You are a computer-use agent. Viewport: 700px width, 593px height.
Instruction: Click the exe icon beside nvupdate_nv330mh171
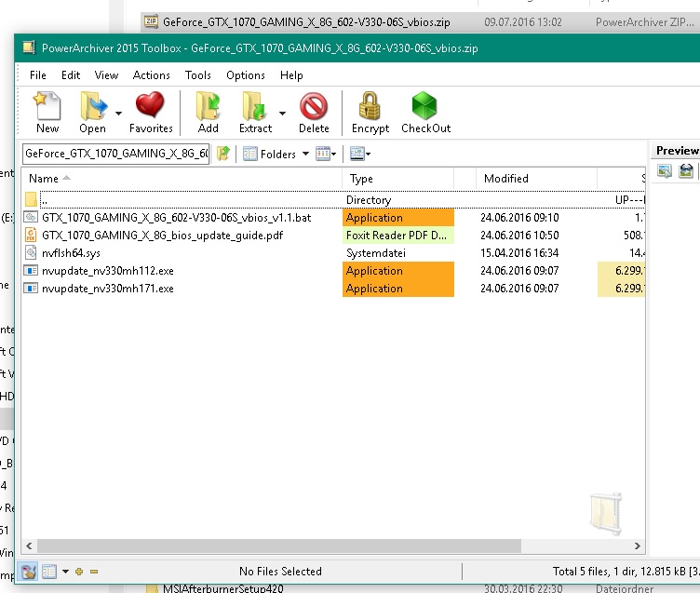pos(31,289)
